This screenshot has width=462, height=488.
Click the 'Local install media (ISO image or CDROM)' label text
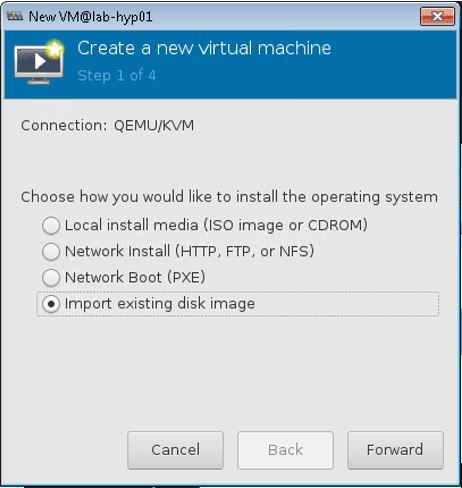tap(216, 225)
